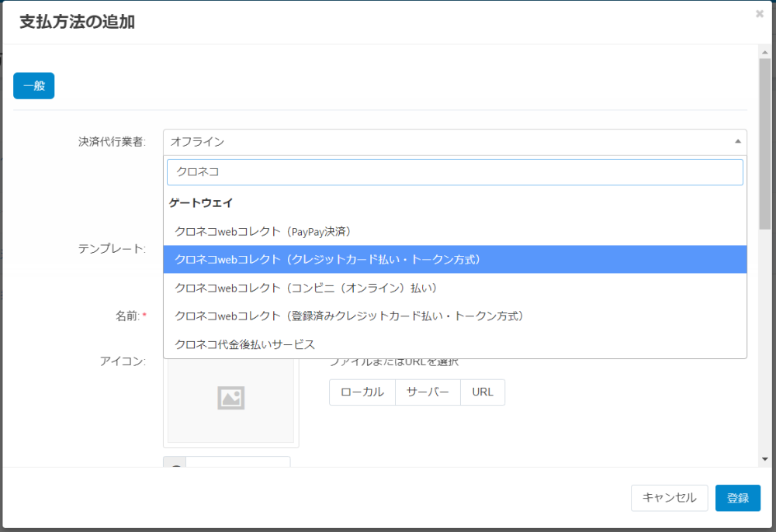The width and height of the screenshot is (776, 532).
Task: Click the scrollbar down arrow
Action: point(764,459)
